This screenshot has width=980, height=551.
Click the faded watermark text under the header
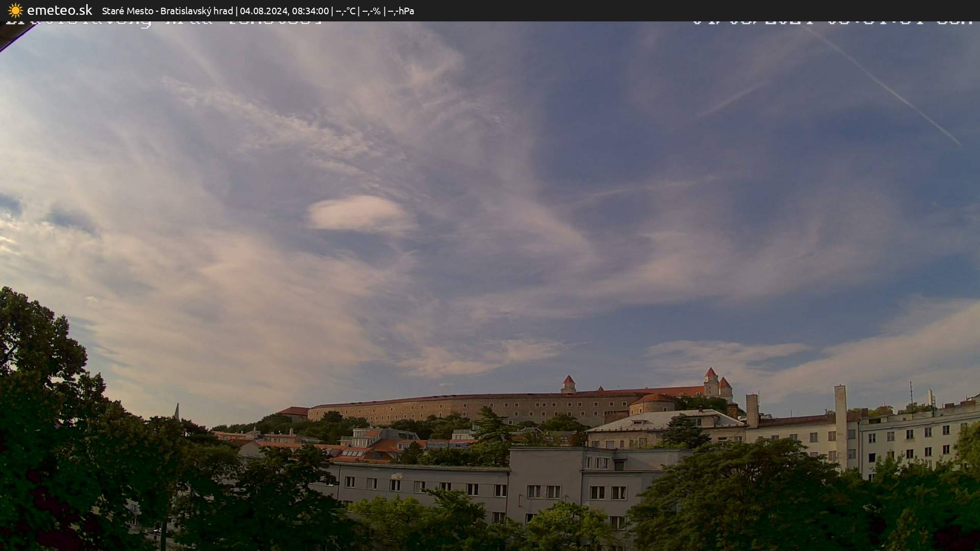163,22
